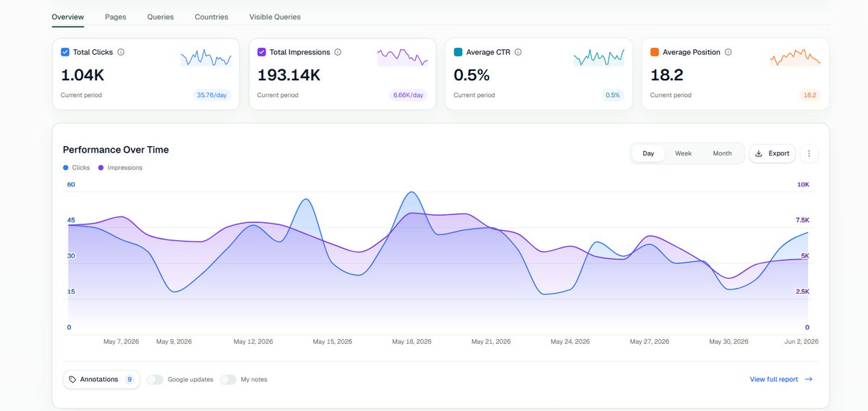
Task: Click the Performance Over Time heading
Action: 116,150
